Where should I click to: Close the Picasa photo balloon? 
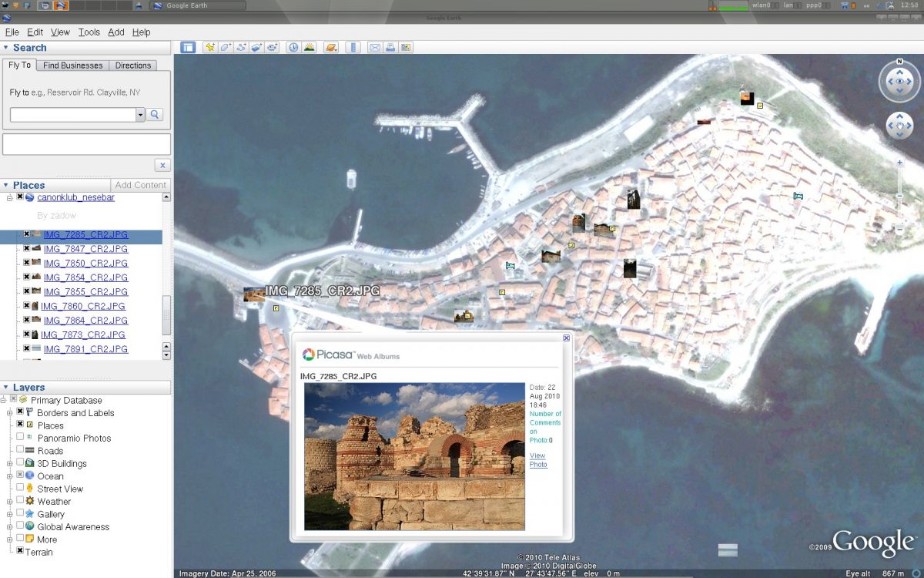coord(567,338)
